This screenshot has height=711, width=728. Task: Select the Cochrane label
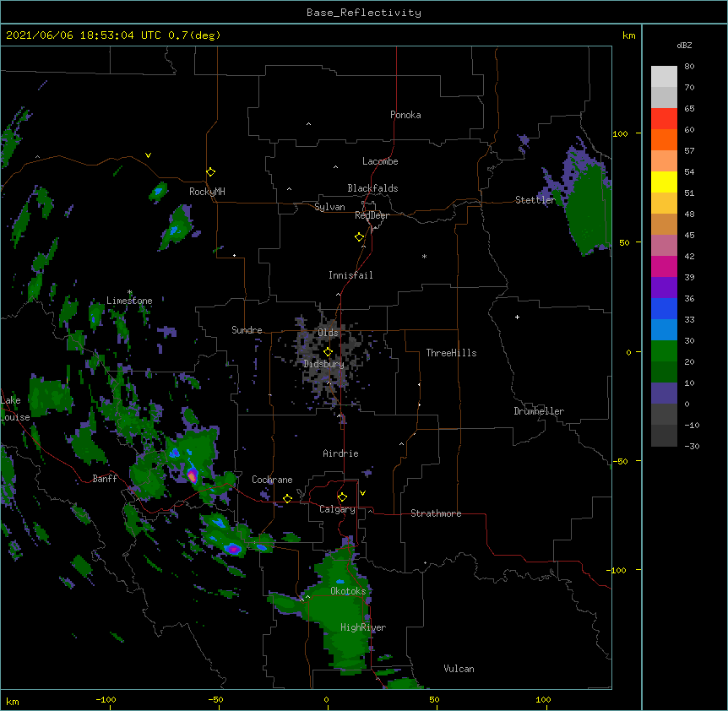click(x=272, y=480)
